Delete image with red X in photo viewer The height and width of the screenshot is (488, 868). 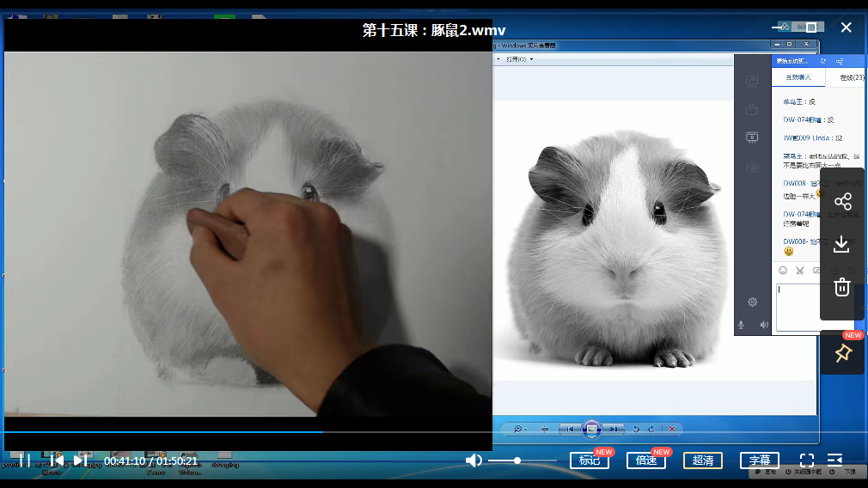coord(672,429)
